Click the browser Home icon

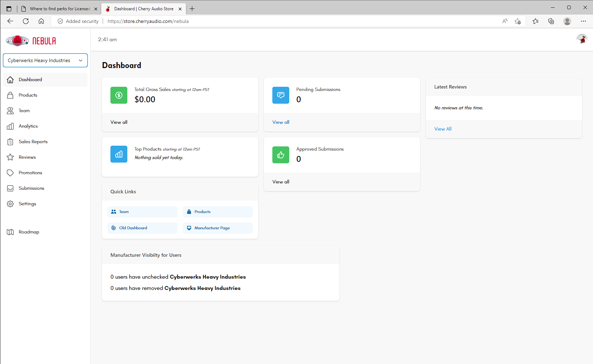(41, 21)
